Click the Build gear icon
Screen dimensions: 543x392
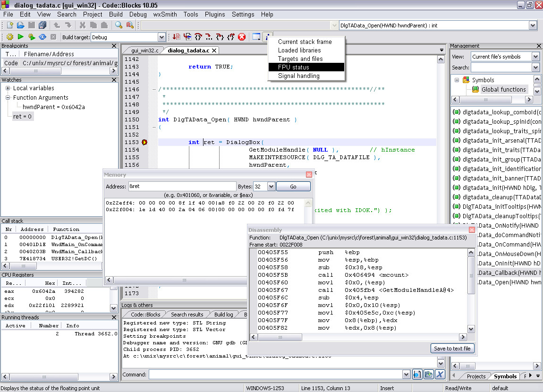coord(10,37)
